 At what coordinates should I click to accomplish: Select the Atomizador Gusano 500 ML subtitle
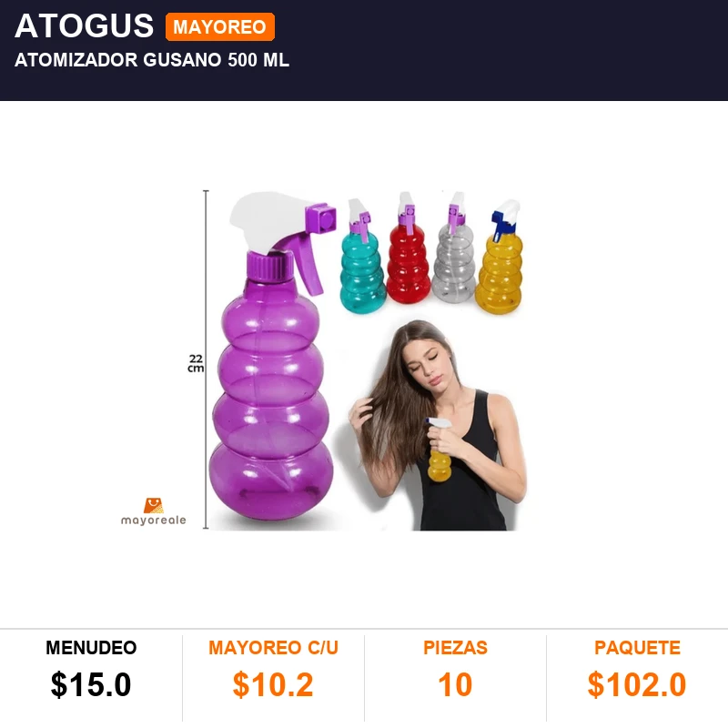(x=152, y=60)
